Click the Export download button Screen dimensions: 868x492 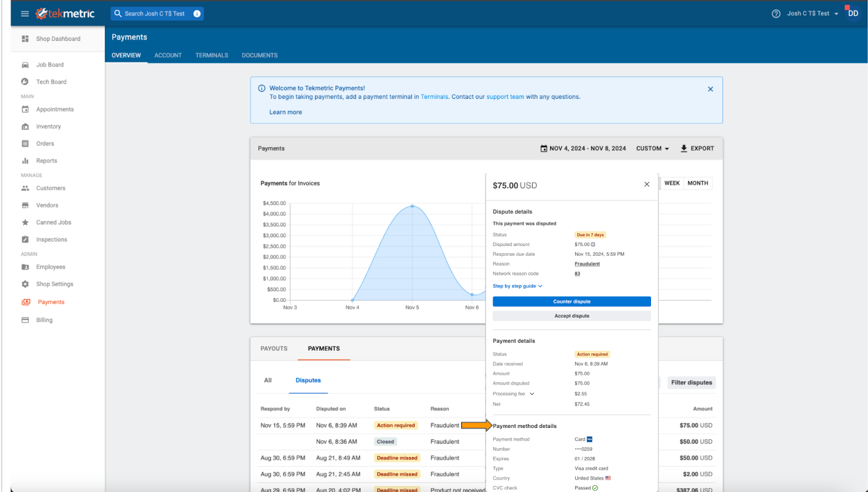(x=697, y=149)
